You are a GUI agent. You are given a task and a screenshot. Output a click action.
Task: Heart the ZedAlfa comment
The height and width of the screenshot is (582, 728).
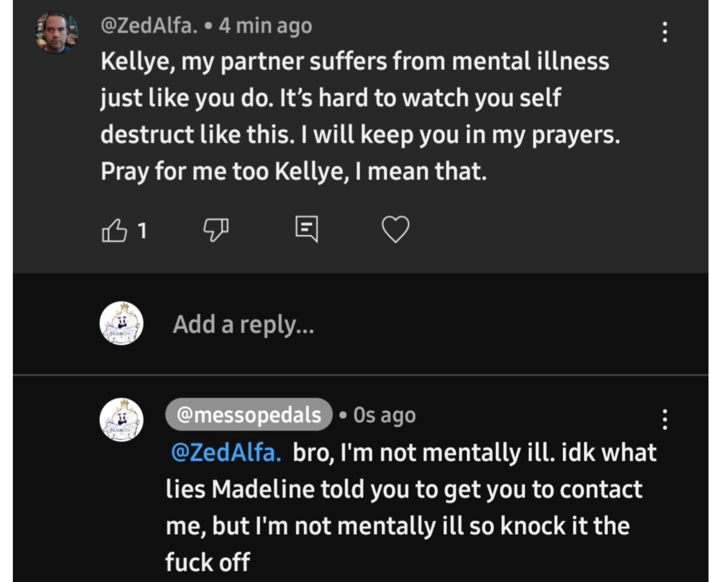(395, 230)
